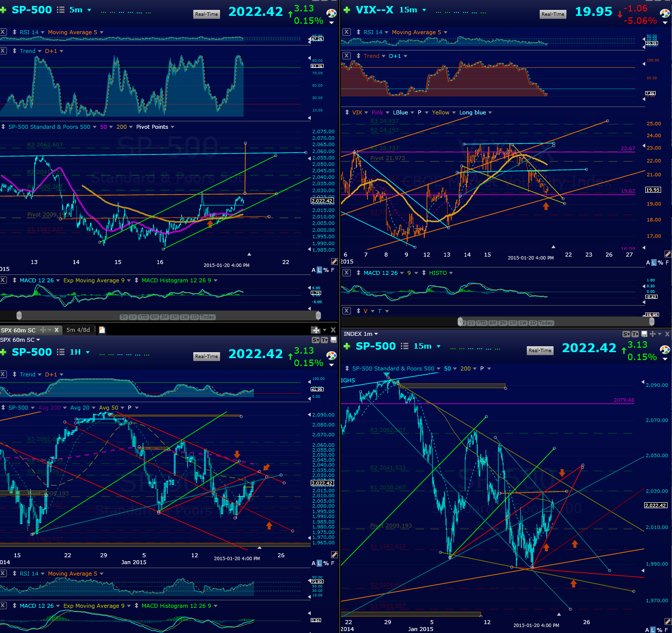Viewport: 672px width, 633px height.
Task: Open the symbol list icon in SP-500 5m chart
Action: tap(60, 10)
